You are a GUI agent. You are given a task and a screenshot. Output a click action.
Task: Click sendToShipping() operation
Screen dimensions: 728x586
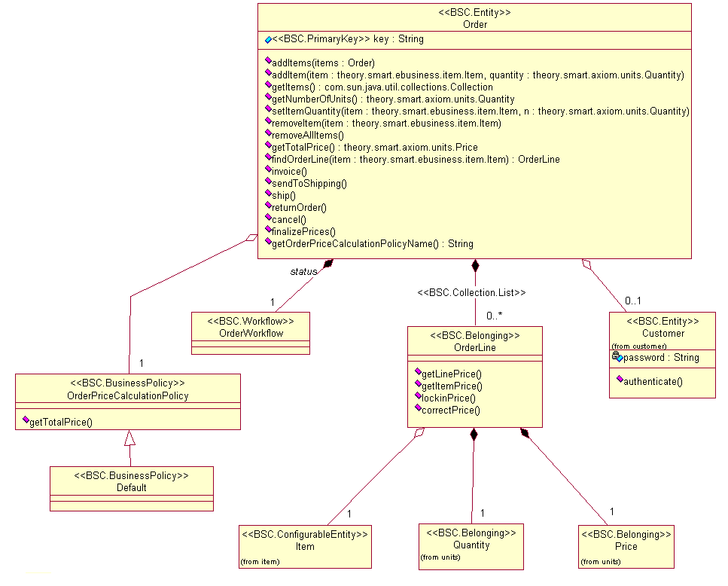[309, 184]
